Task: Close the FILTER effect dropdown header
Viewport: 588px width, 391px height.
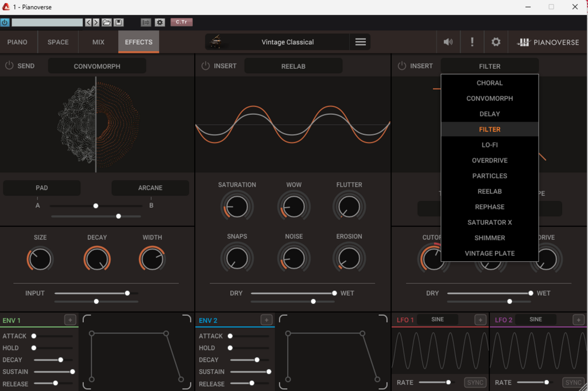Action: (x=490, y=66)
